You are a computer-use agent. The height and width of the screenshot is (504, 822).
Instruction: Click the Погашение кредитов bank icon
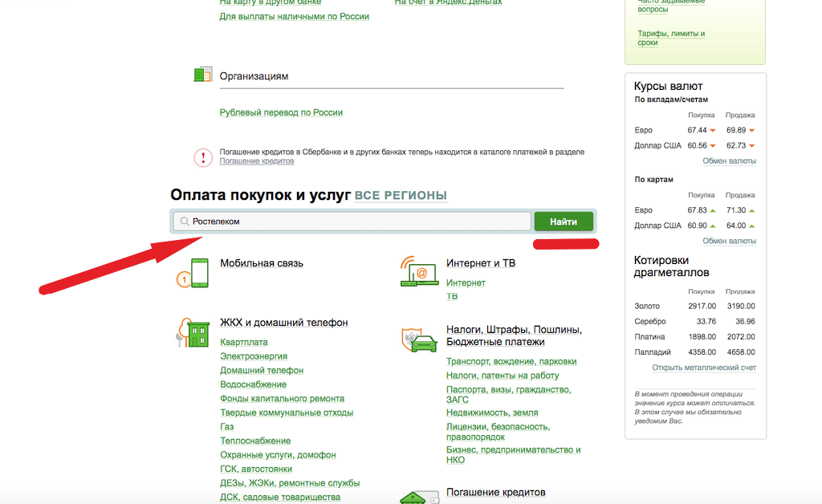click(419, 498)
